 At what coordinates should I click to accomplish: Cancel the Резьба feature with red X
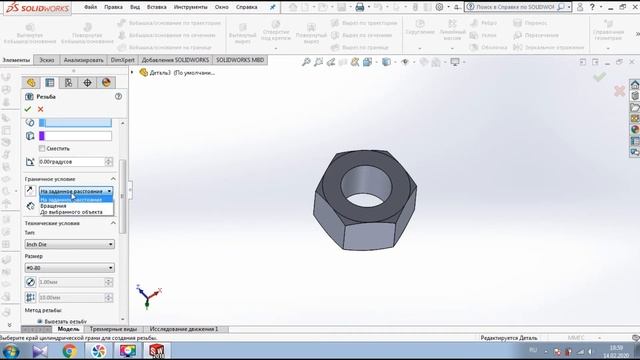[40, 109]
